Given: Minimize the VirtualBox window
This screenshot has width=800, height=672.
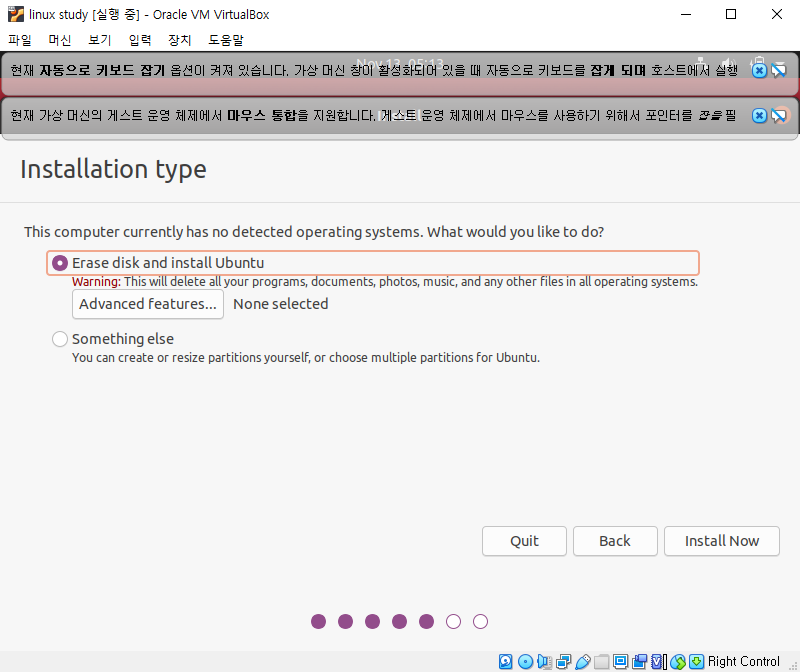Looking at the screenshot, I should [686, 14].
